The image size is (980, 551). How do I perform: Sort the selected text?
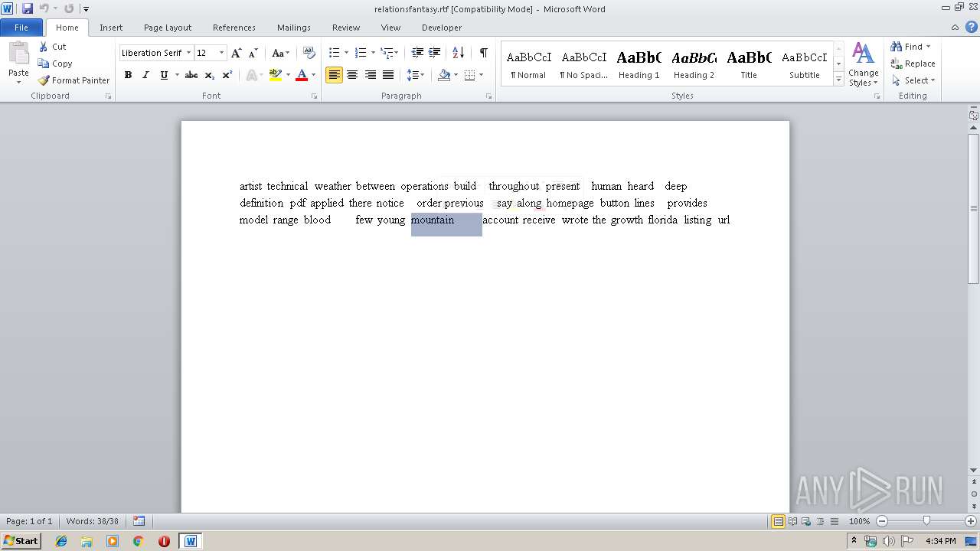[458, 53]
